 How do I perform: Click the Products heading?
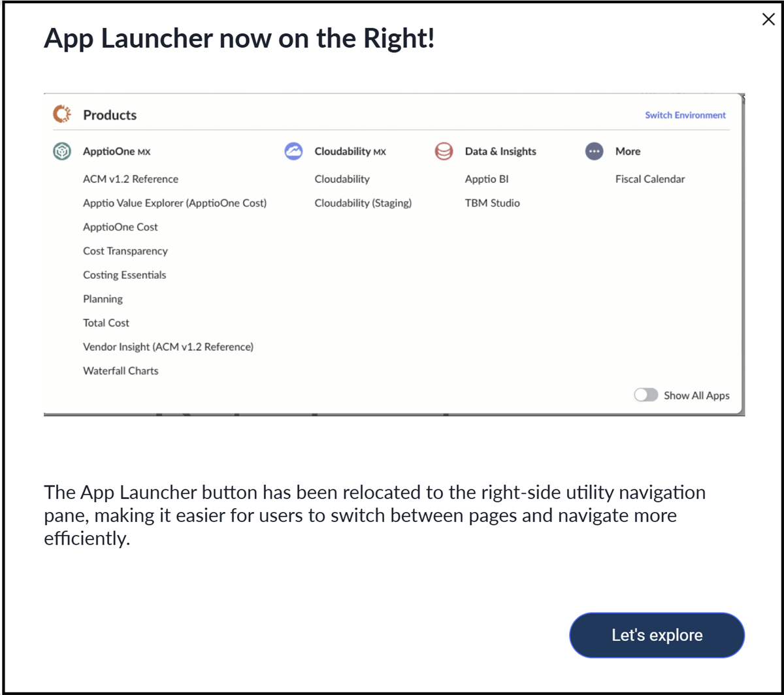[110, 115]
